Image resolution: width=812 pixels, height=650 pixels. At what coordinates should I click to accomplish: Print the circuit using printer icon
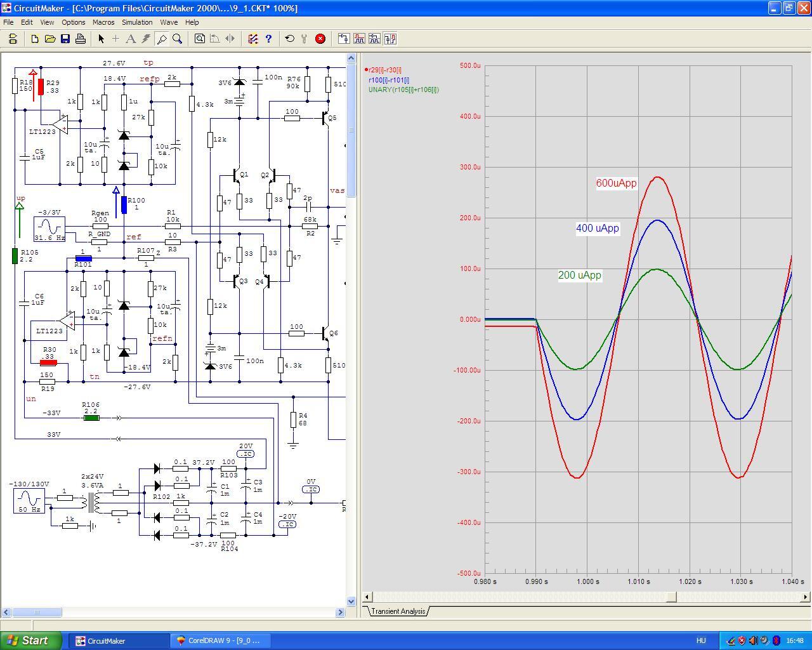(x=81, y=39)
